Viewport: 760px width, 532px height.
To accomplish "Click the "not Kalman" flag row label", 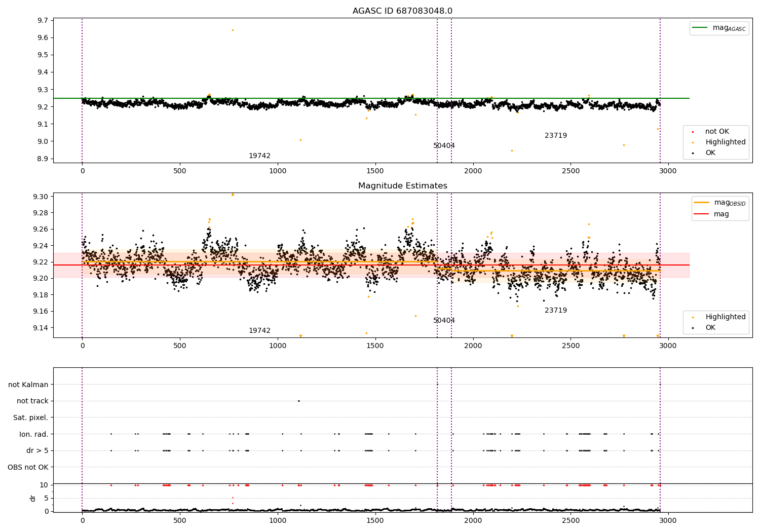I will (x=28, y=385).
